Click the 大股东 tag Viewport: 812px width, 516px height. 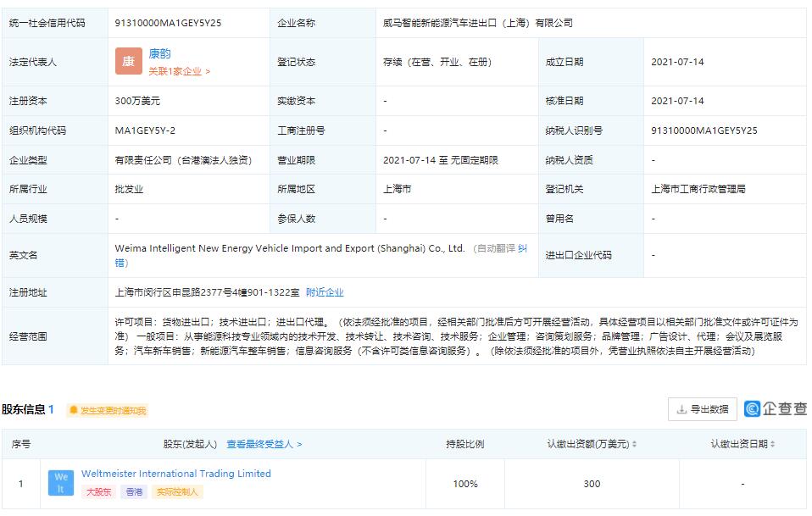(98, 491)
